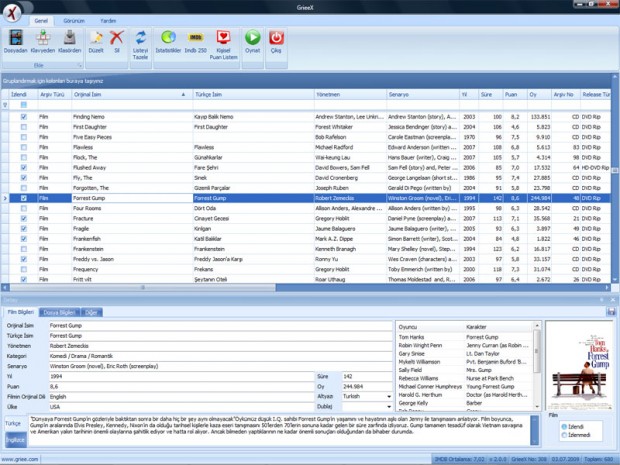Sort by Senaryo column header
This screenshot has height=465, width=620.
click(423, 95)
